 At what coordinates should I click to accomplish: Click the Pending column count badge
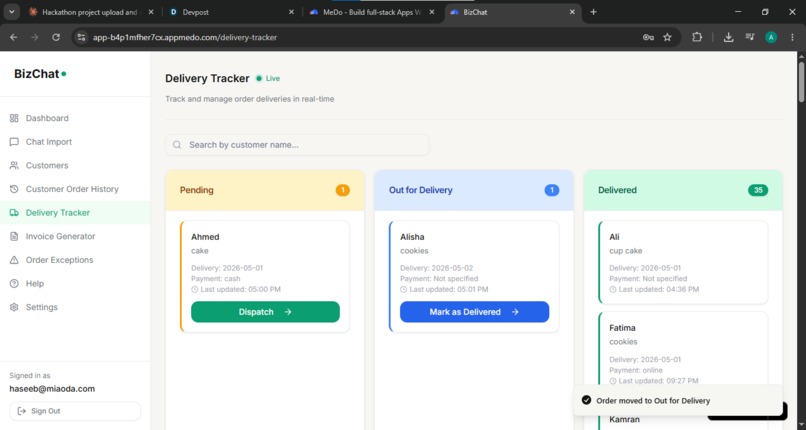342,190
